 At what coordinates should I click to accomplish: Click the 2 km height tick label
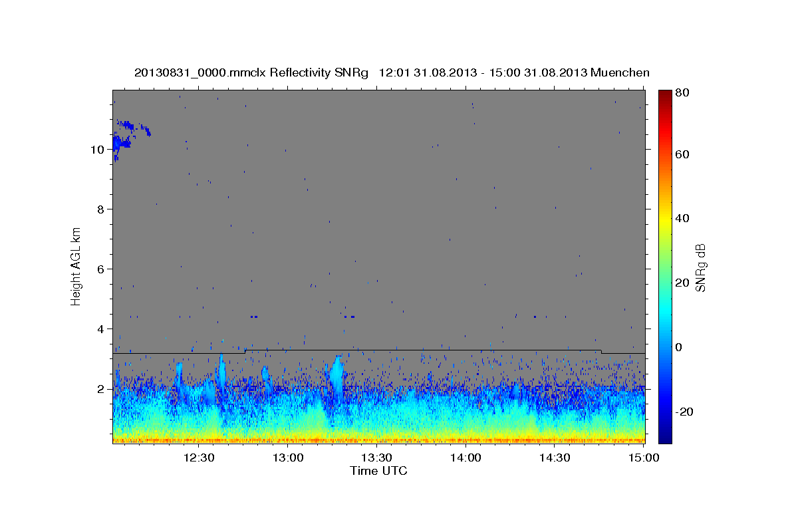[100, 389]
